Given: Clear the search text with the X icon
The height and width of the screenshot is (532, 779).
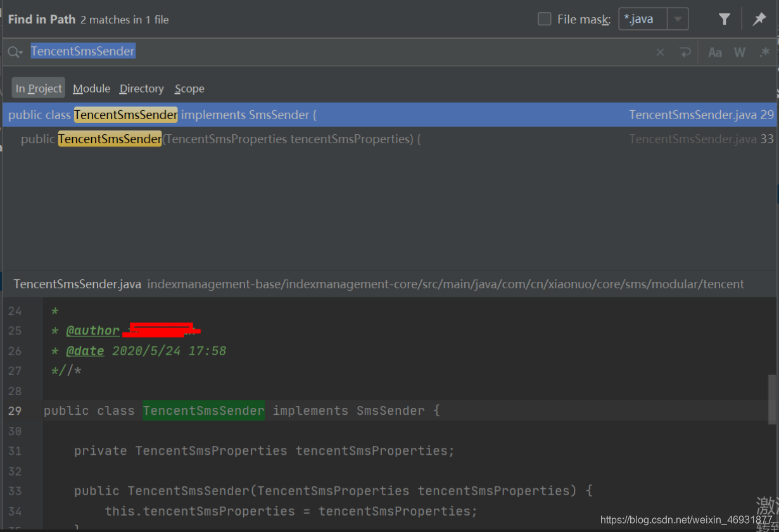Looking at the screenshot, I should (x=660, y=53).
